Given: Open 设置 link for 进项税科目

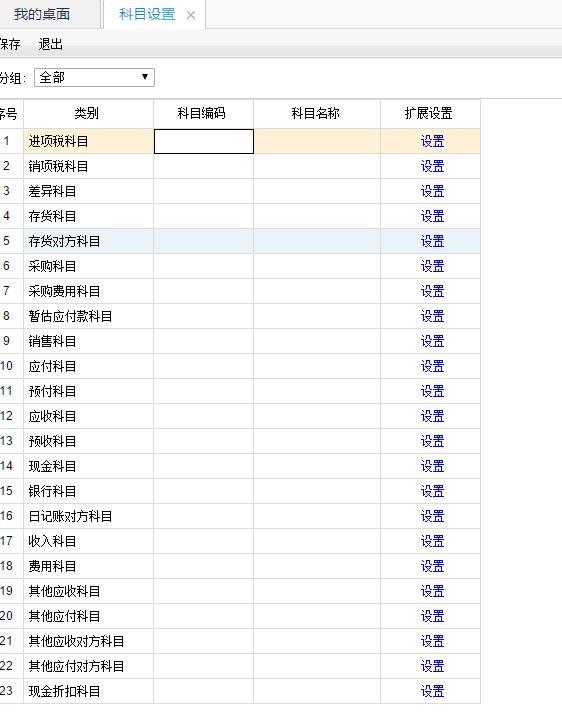Looking at the screenshot, I should [x=432, y=141].
